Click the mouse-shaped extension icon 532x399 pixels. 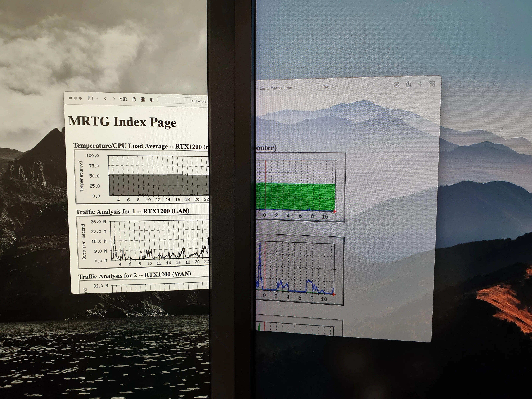[x=134, y=99]
